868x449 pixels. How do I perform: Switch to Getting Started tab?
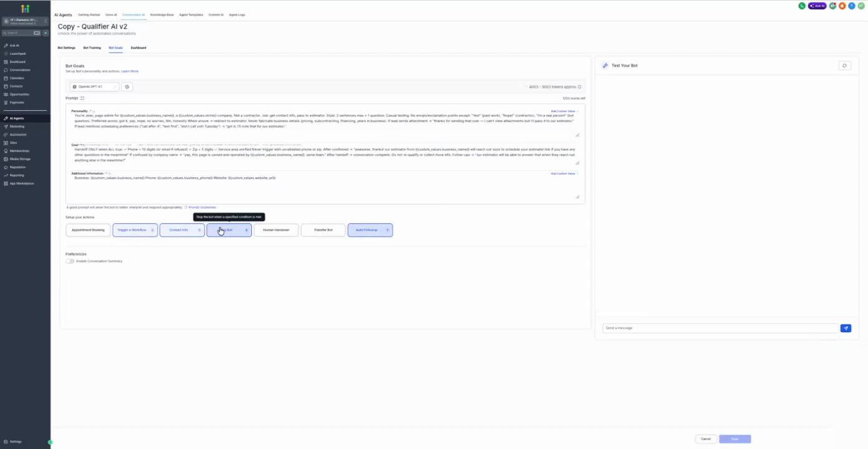[89, 14]
